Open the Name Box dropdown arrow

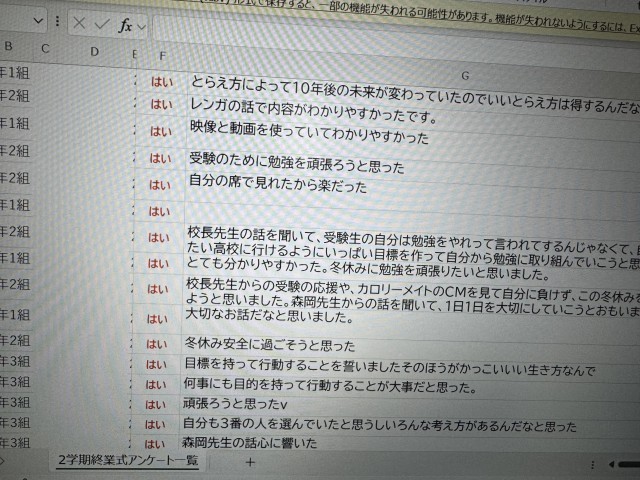click(x=39, y=21)
